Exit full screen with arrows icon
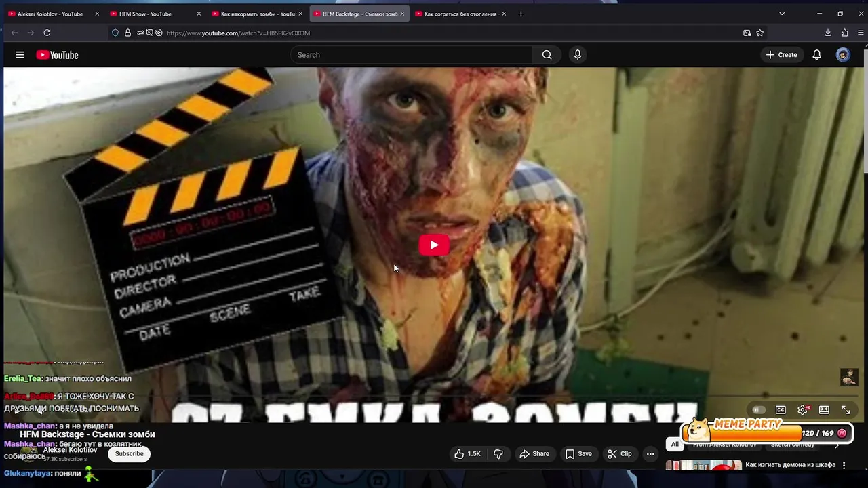The image size is (868, 488). [x=846, y=410]
